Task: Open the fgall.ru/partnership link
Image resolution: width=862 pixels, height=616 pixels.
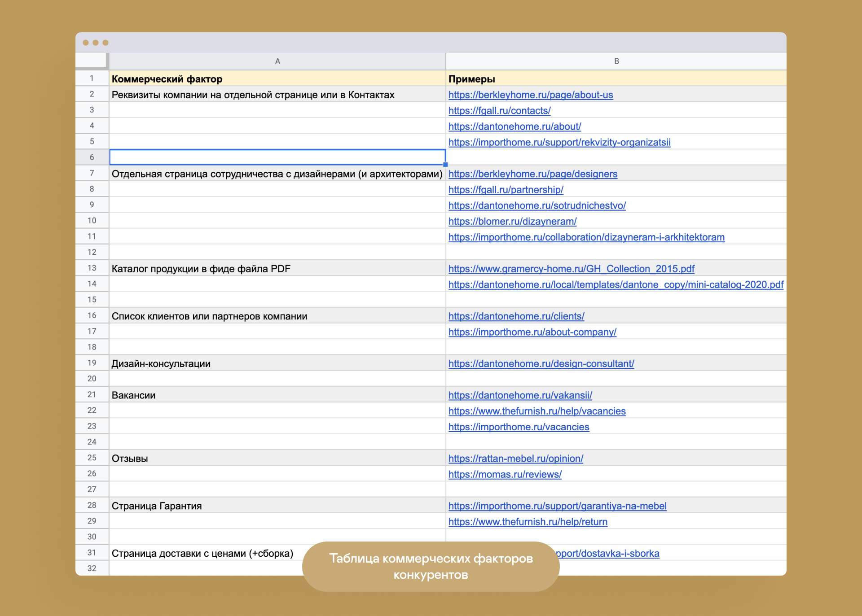Action: pos(506,190)
